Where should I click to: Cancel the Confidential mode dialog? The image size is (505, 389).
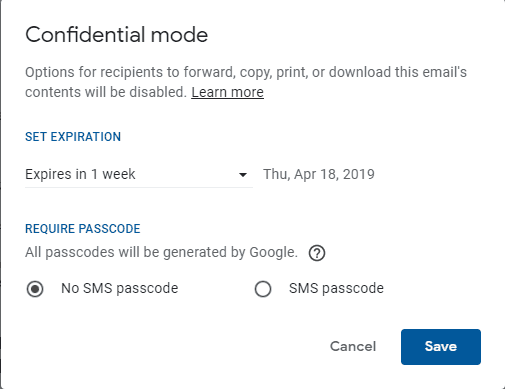(x=353, y=347)
